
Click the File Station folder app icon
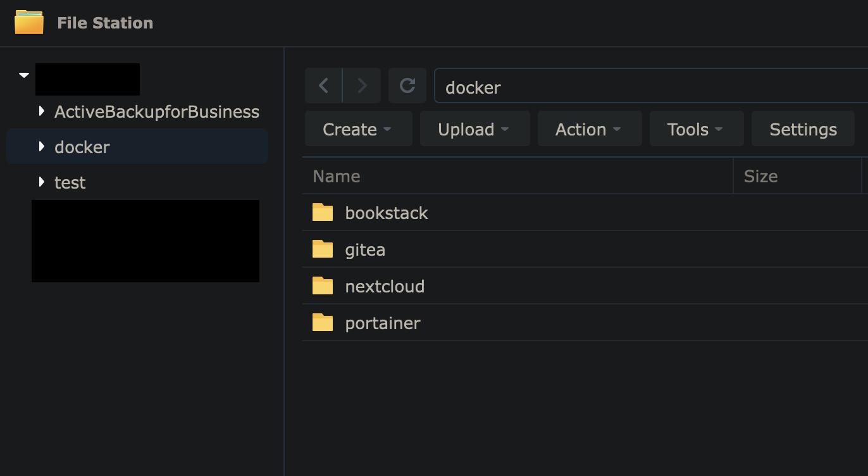[x=29, y=22]
